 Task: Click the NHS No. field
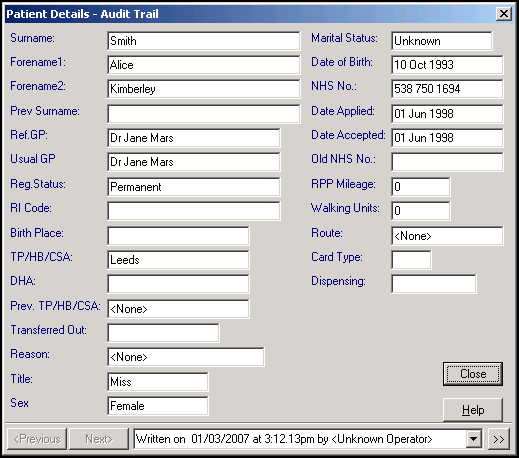(x=447, y=89)
